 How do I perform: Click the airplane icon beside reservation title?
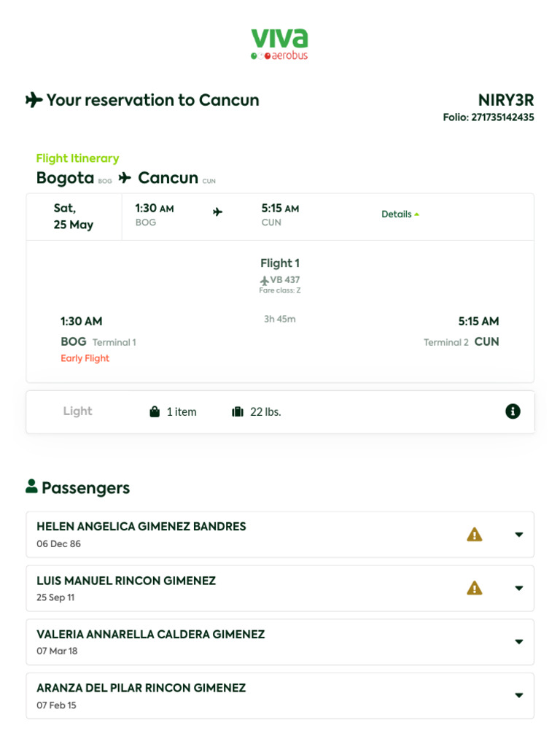tap(34, 100)
